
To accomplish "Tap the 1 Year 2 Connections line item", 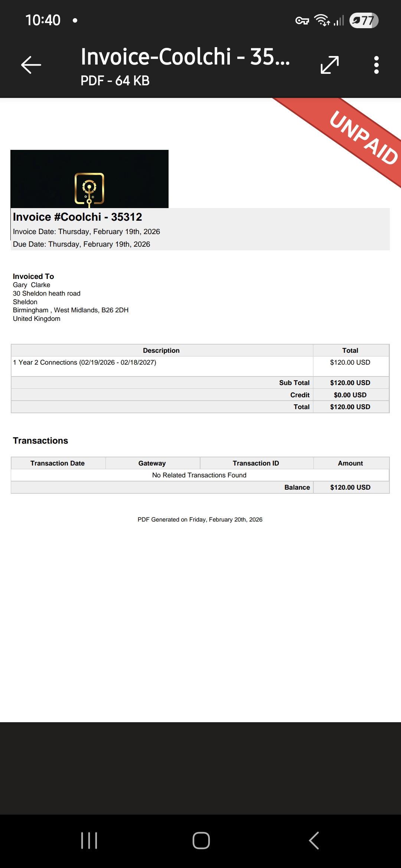I will point(85,362).
